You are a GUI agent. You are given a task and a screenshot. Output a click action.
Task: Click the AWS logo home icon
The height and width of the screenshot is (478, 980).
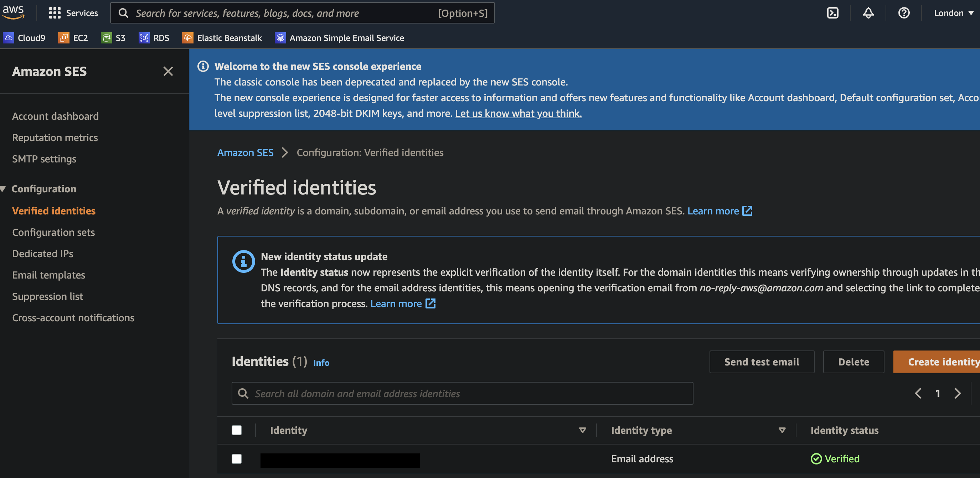click(13, 11)
